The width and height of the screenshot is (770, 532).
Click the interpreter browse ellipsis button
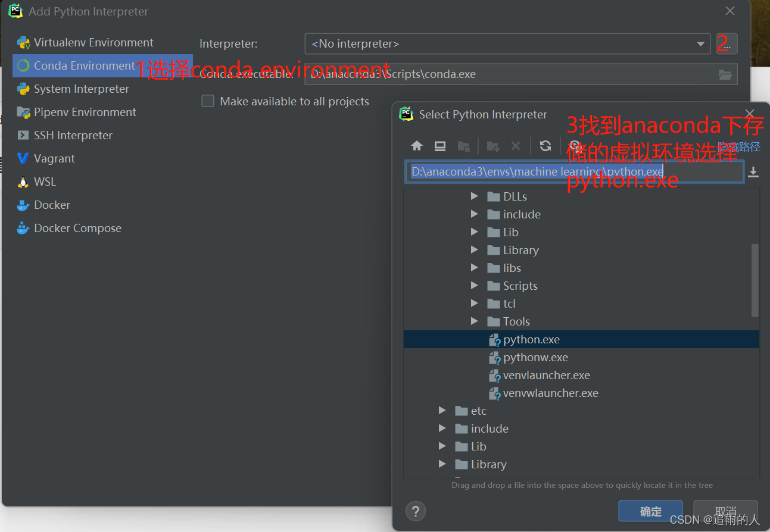point(727,44)
